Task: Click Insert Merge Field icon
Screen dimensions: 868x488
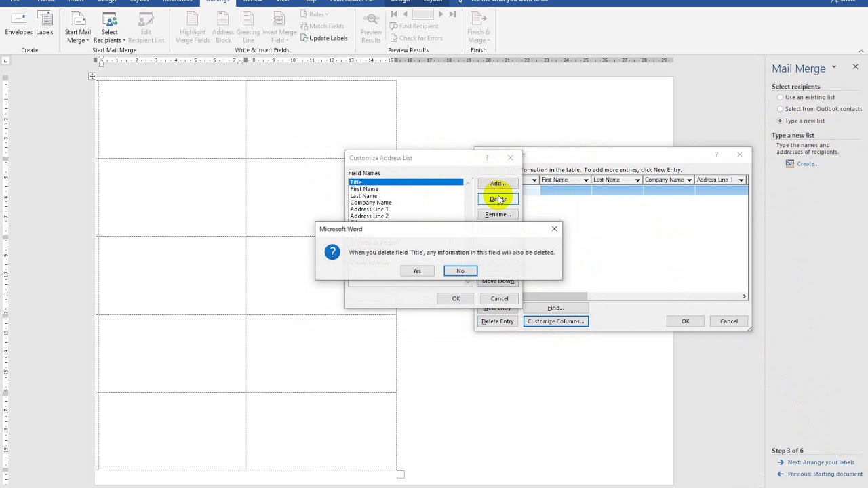Action: [279, 28]
